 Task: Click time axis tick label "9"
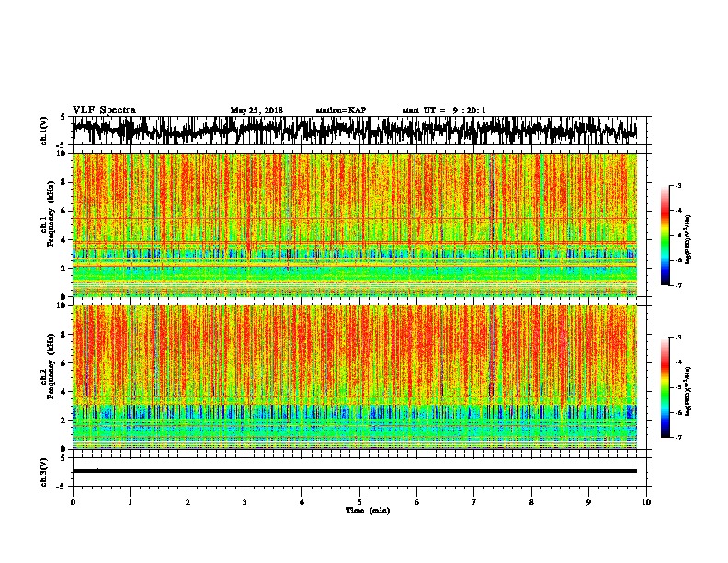(588, 502)
